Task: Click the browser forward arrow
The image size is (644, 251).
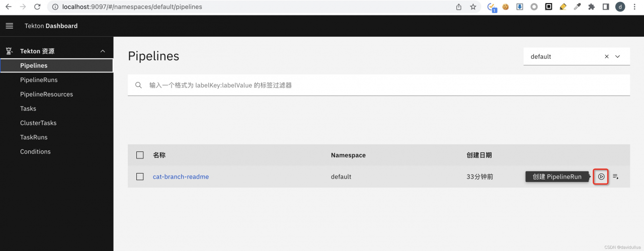Action: point(23,7)
